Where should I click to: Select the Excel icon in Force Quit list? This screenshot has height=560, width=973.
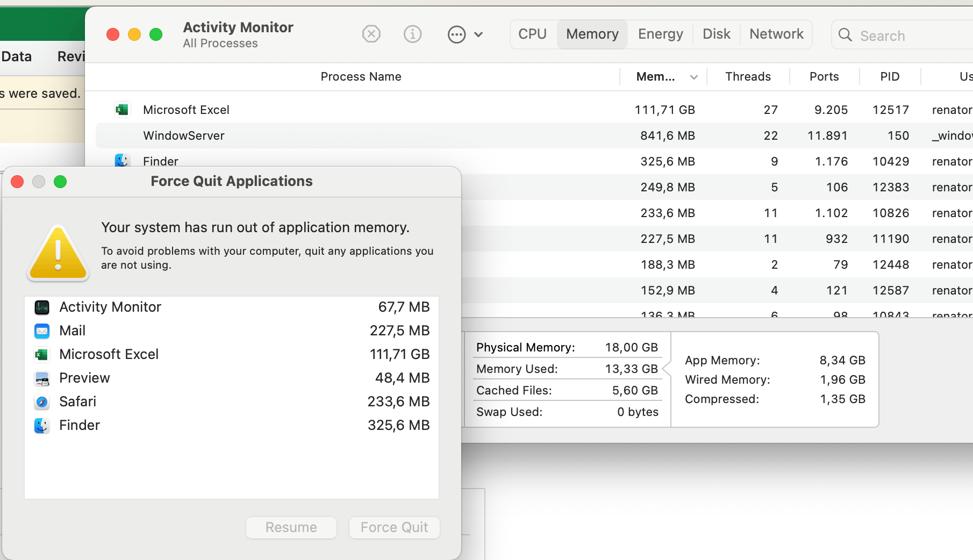point(42,355)
